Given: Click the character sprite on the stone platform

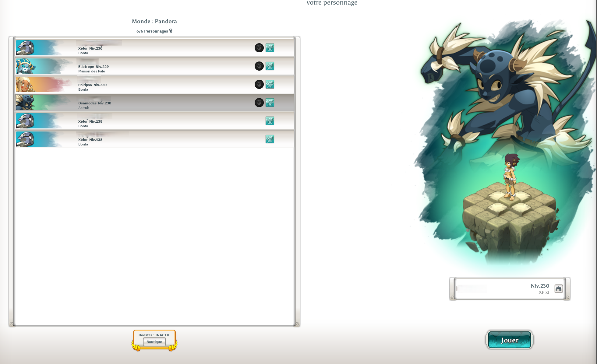Looking at the screenshot, I should tap(510, 177).
